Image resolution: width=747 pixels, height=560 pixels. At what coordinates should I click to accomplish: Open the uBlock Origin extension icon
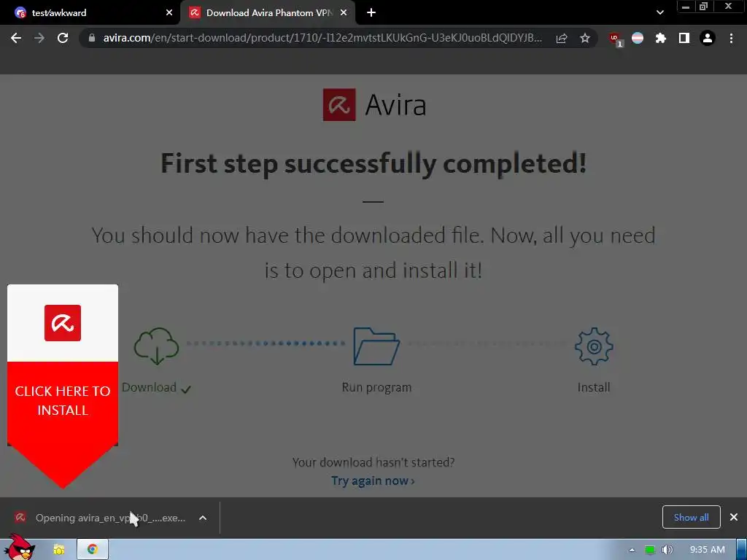point(615,39)
